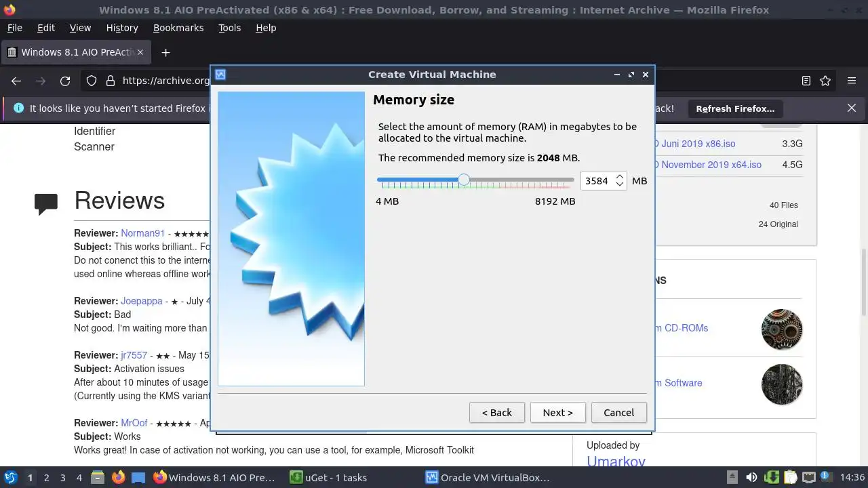Cancel the Create Virtual Machine dialog
The image size is (868, 488).
point(618,412)
